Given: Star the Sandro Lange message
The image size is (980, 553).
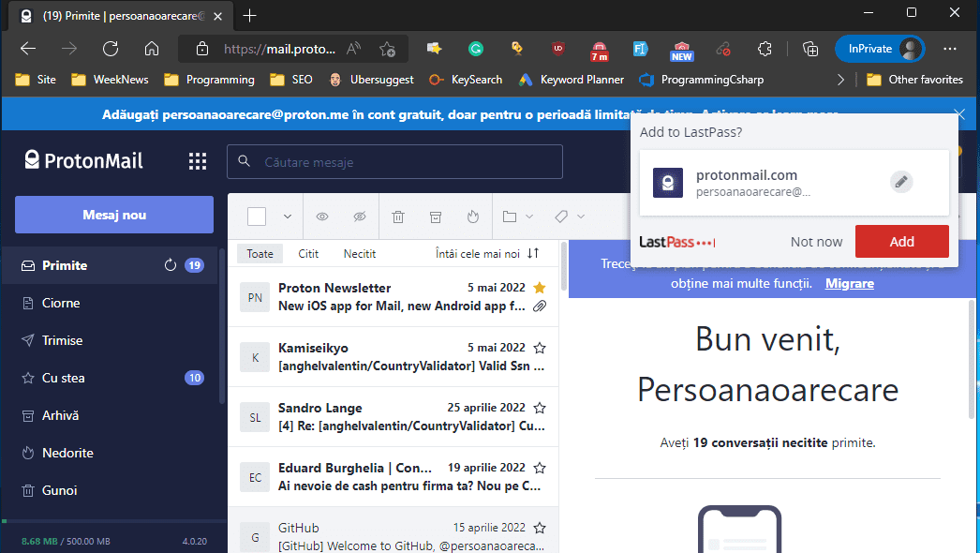Looking at the screenshot, I should click(x=540, y=408).
